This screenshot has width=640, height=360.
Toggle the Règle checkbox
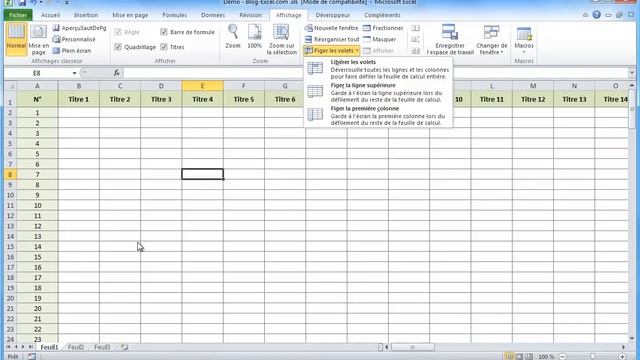point(118,31)
